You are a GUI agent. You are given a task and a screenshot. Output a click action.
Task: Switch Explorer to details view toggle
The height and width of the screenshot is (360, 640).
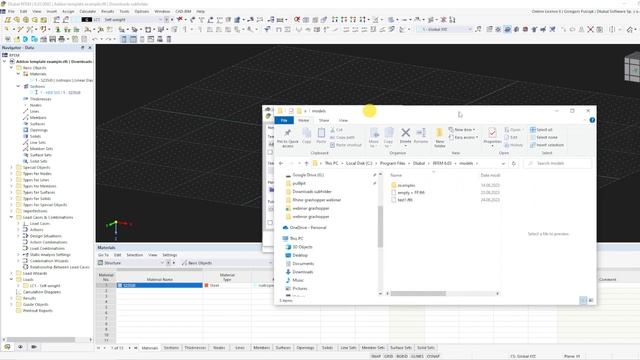coord(583,300)
